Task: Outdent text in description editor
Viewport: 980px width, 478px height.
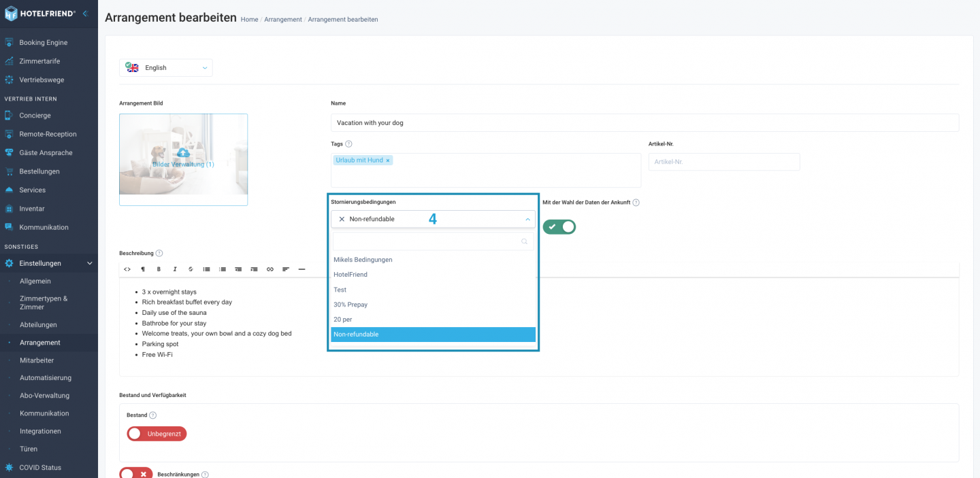Action: point(238,269)
